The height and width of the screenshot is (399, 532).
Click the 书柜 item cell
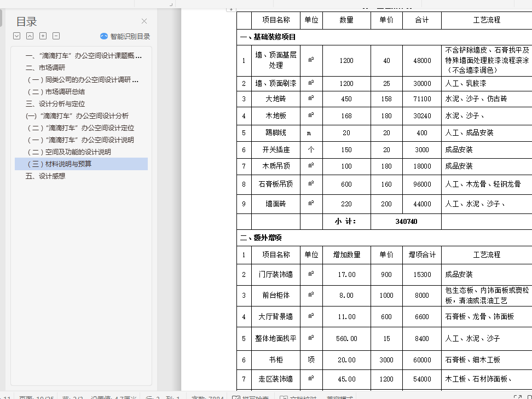276,360
